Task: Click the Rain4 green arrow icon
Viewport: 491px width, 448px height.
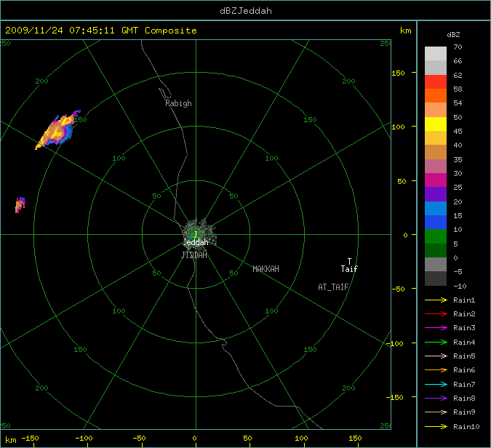Action: [x=436, y=343]
